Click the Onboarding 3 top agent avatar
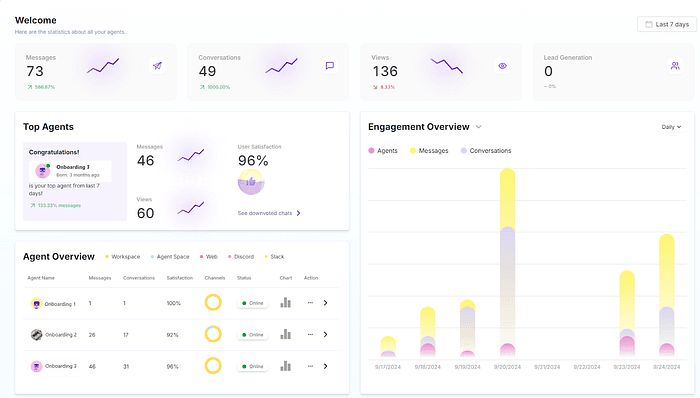The image size is (700, 398). 42,171
